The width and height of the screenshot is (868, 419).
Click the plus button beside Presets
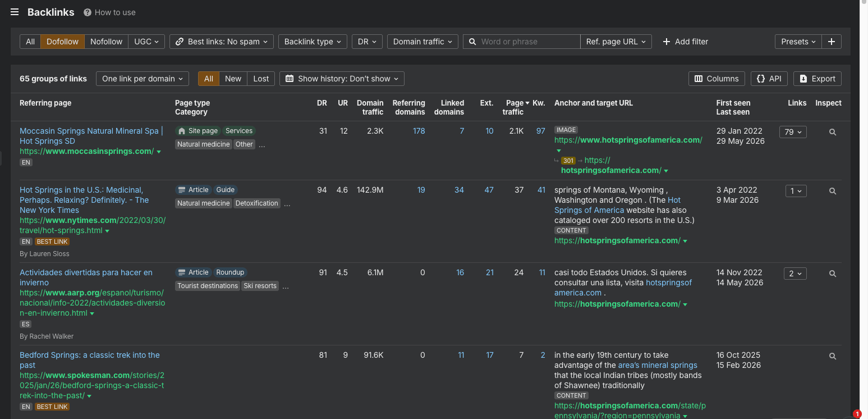click(832, 42)
